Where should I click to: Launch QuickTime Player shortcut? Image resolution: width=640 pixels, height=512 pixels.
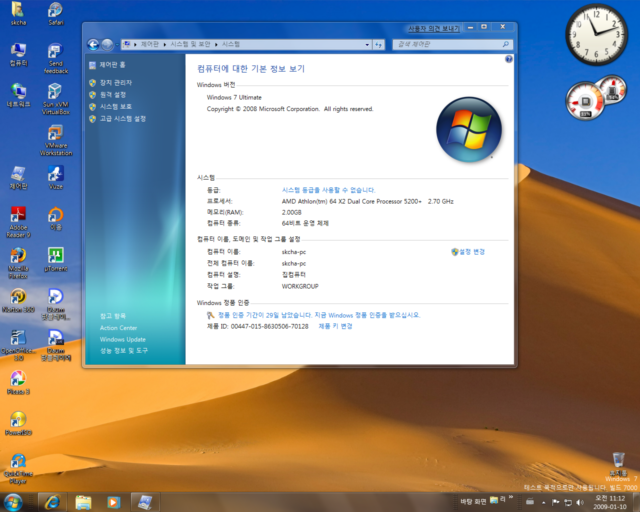coord(18,469)
